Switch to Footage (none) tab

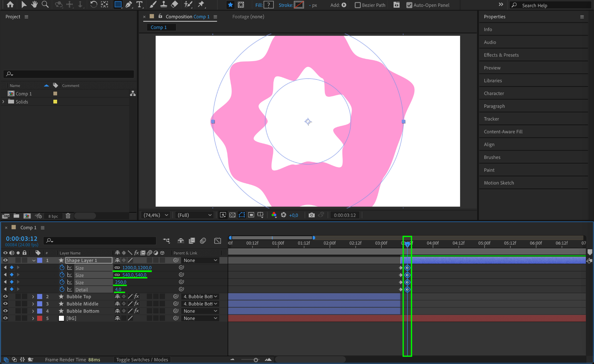[248, 17]
